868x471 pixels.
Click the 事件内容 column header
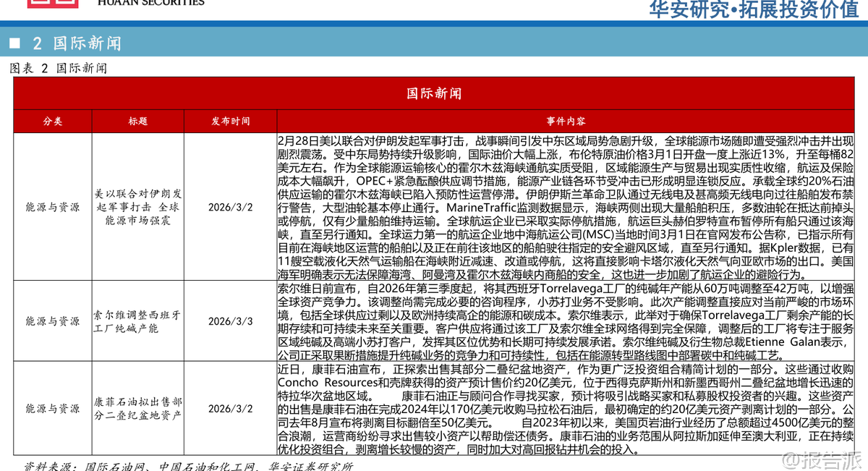pyautogui.click(x=566, y=122)
